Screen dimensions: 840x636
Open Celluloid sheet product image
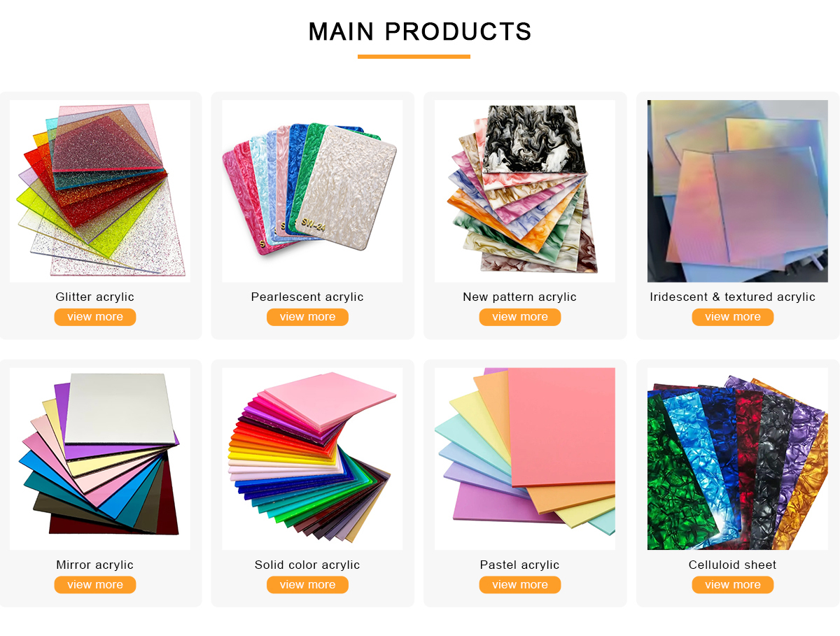737,459
